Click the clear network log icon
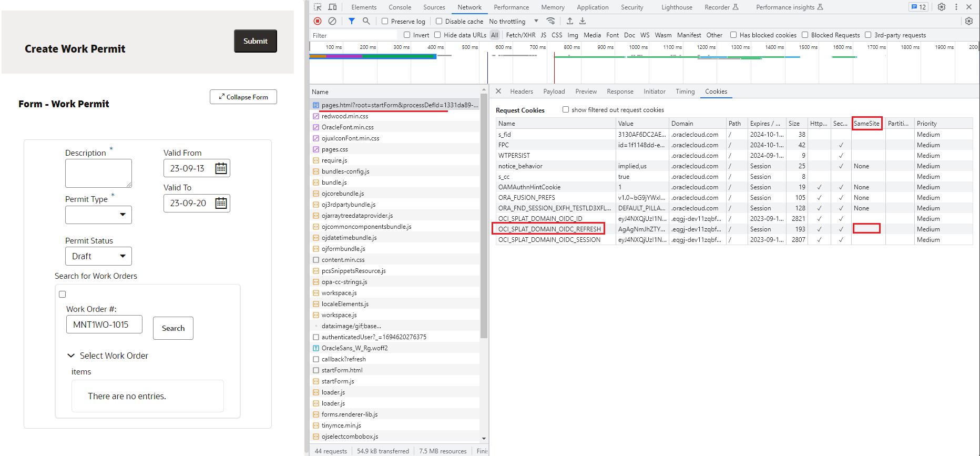Viewport: 980px width, 456px height. pyautogui.click(x=332, y=21)
